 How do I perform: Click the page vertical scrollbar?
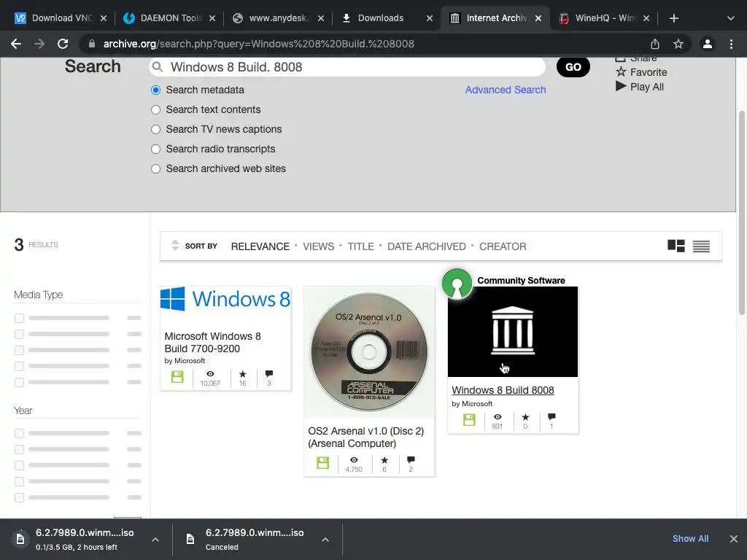click(x=741, y=212)
